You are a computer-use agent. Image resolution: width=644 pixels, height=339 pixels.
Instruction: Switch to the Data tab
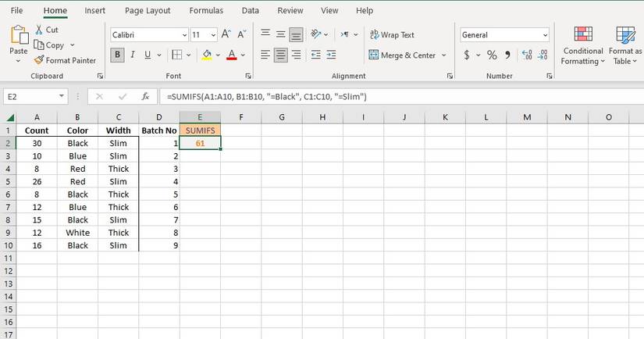pos(250,10)
